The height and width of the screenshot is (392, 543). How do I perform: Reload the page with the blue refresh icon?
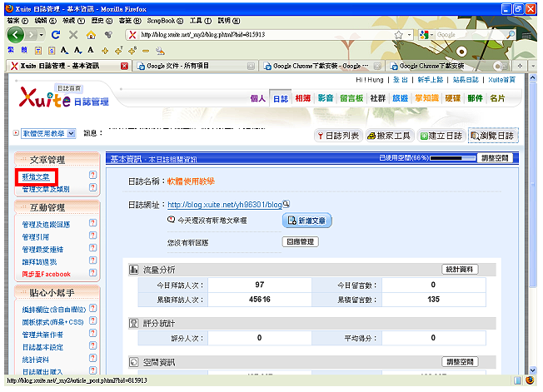[x=56, y=35]
